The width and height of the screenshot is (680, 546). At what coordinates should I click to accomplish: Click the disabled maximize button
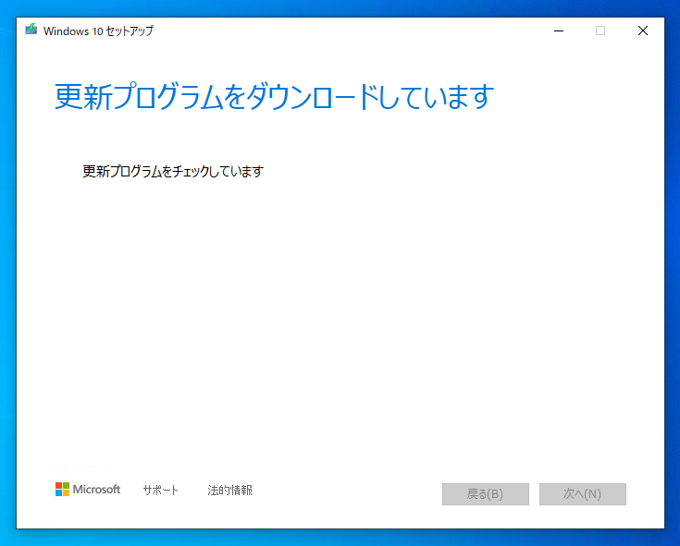tap(600, 31)
